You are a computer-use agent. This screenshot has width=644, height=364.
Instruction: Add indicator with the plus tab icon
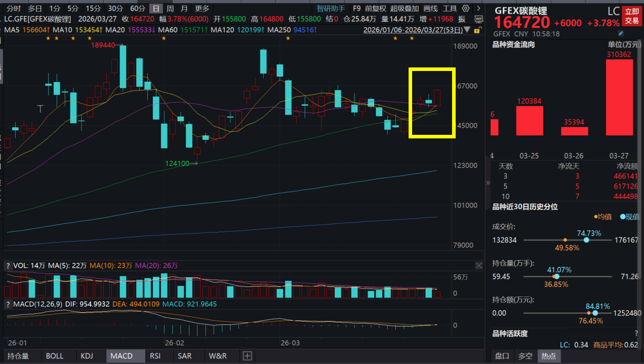pyautogui.click(x=247, y=356)
